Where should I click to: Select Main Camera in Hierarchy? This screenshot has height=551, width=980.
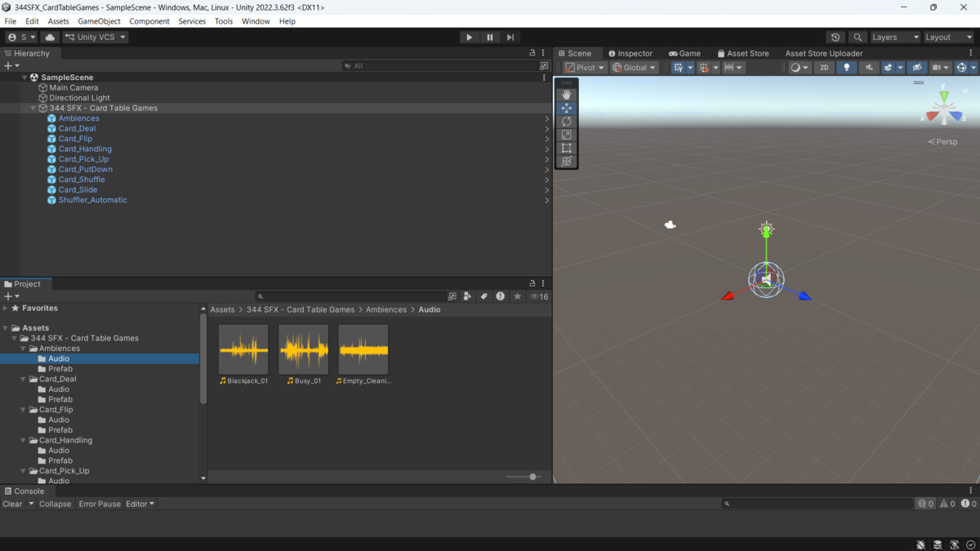73,87
